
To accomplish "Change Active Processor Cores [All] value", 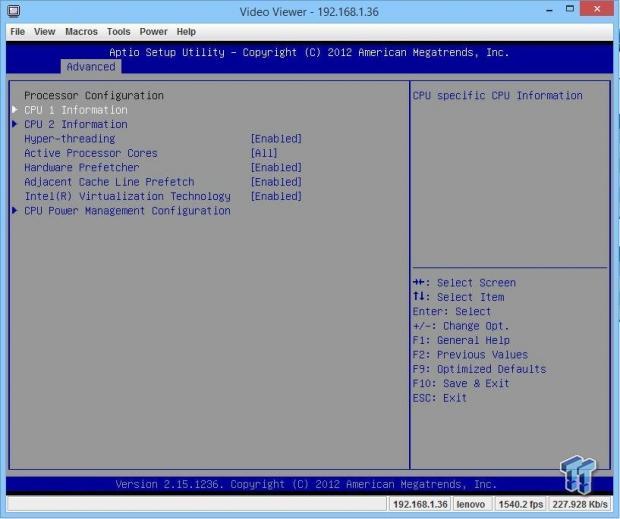I will click(264, 153).
